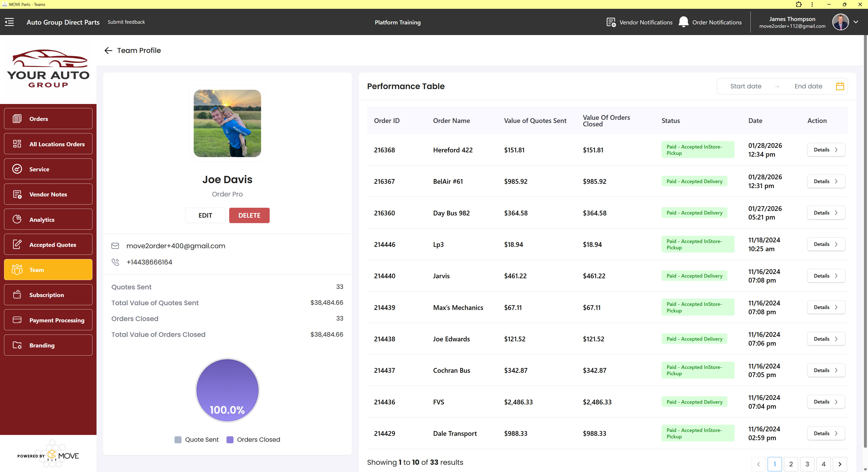868x472 pixels.
Task: Open the Analytics menu item
Action: pos(48,219)
